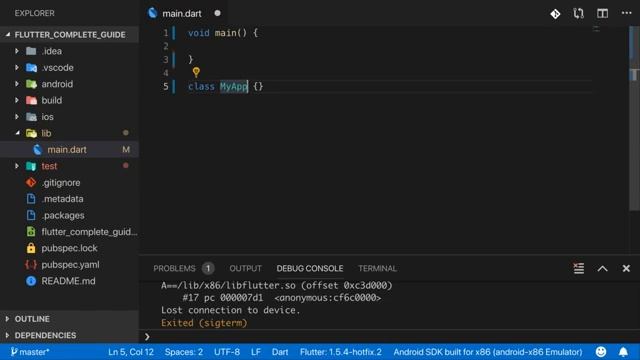Open the source control diff icon in the editor toolbar
Image resolution: width=640 pixels, height=360 pixels.
pos(555,14)
